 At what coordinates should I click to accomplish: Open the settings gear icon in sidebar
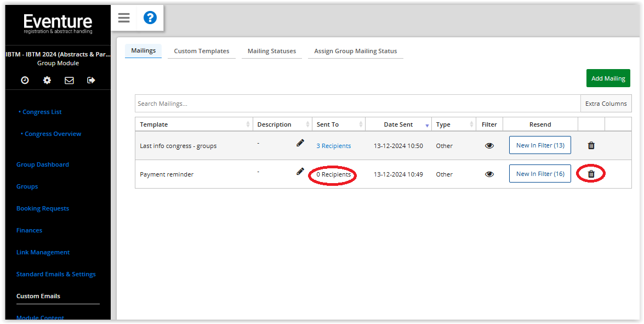pos(47,80)
